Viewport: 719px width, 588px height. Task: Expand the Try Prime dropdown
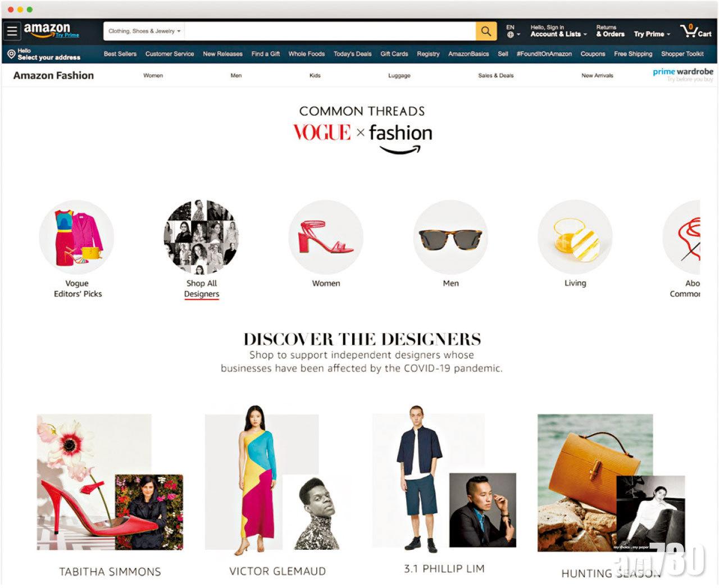[x=652, y=34]
